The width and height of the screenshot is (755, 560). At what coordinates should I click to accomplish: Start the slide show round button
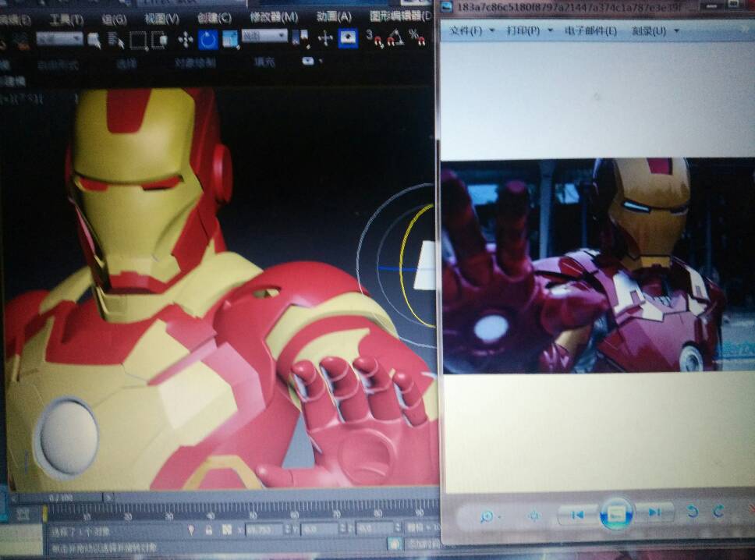[x=616, y=514]
